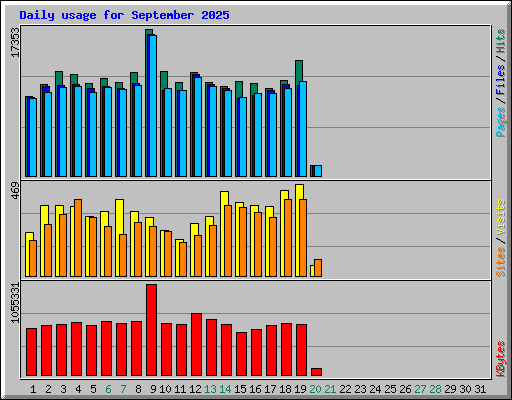Viewport: 512px width, 400px height.
Task: Click day 22 on the date axis
Action: point(345,389)
